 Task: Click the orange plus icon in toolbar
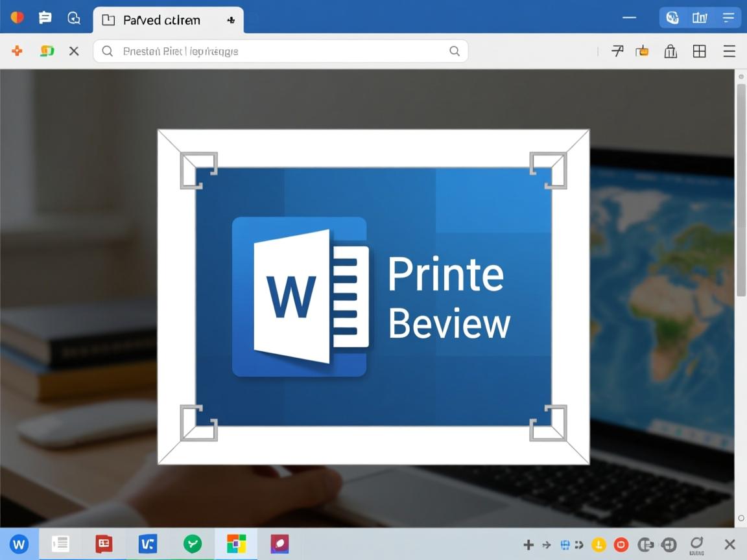pos(18,51)
